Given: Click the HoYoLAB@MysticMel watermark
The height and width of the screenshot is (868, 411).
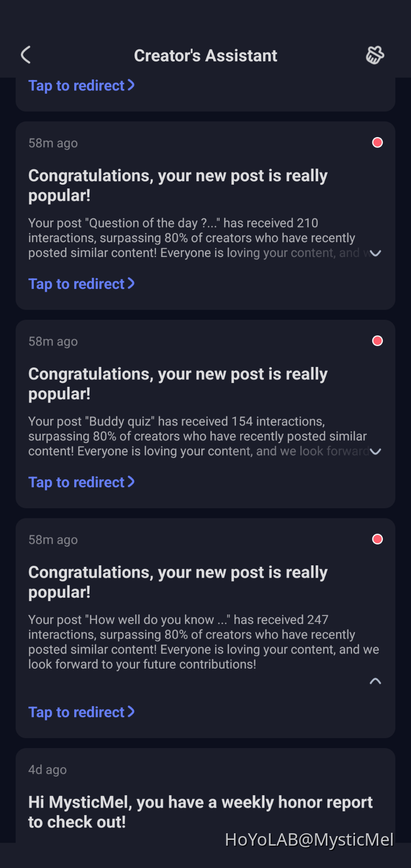Looking at the screenshot, I should 309,840.
